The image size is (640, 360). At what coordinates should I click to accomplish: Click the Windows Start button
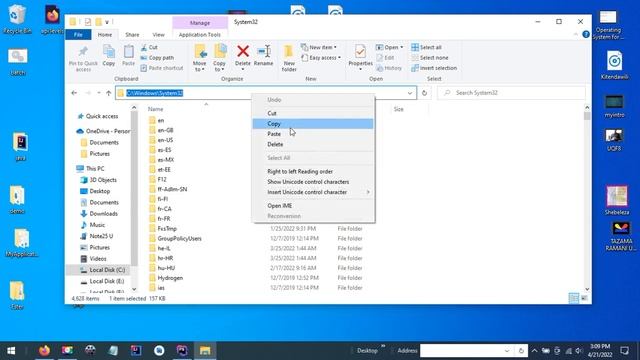pos(11,351)
